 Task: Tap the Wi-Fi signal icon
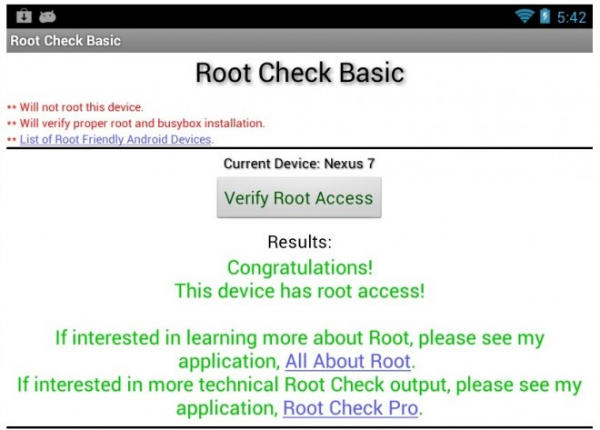pyautogui.click(x=524, y=16)
